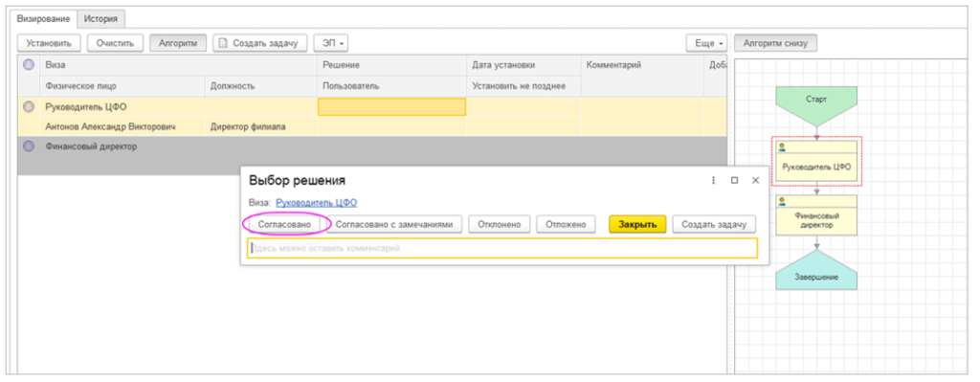The height and width of the screenshot is (382, 980).
Task: Click the yellow Закрыть button
Action: (637, 224)
